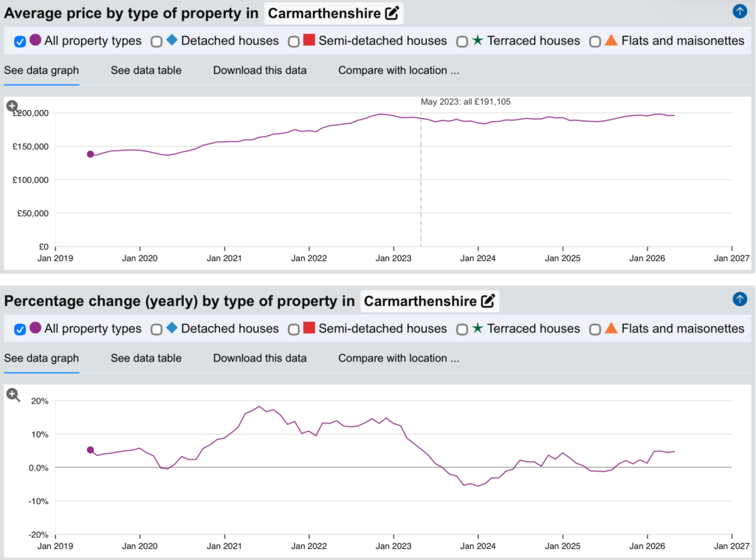This screenshot has width=756, height=560.
Task: Click the May 2023 tooltip label on price graph
Action: click(465, 102)
